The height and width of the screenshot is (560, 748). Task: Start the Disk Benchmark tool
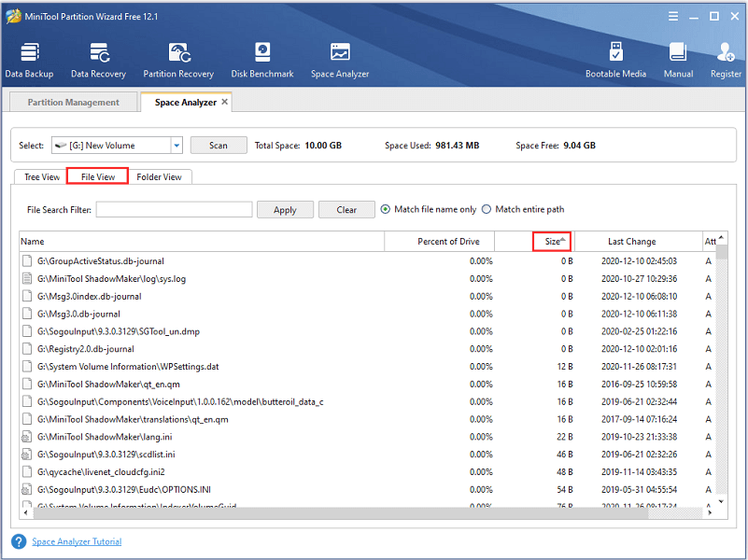[262, 60]
